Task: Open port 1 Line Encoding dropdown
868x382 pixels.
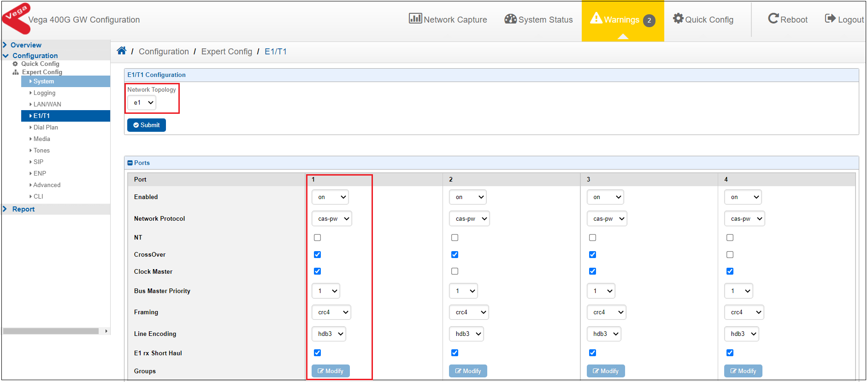Action: [329, 334]
